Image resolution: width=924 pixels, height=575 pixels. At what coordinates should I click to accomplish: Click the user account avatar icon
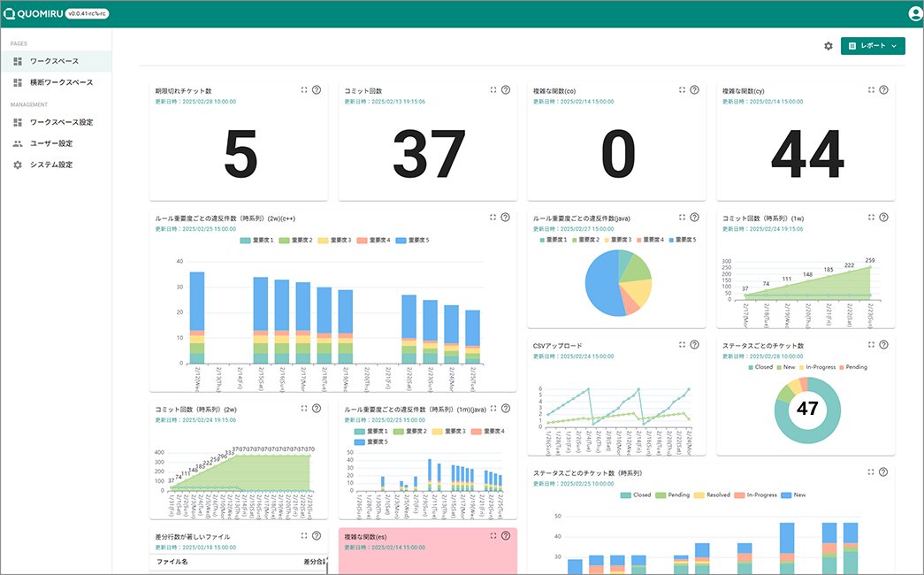915,13
